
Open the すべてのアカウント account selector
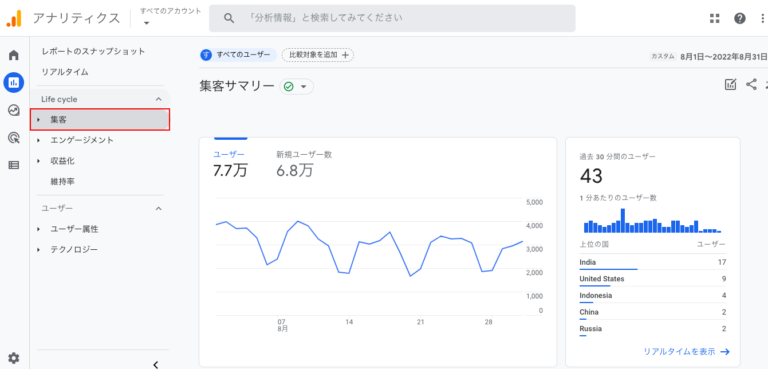coord(170,16)
